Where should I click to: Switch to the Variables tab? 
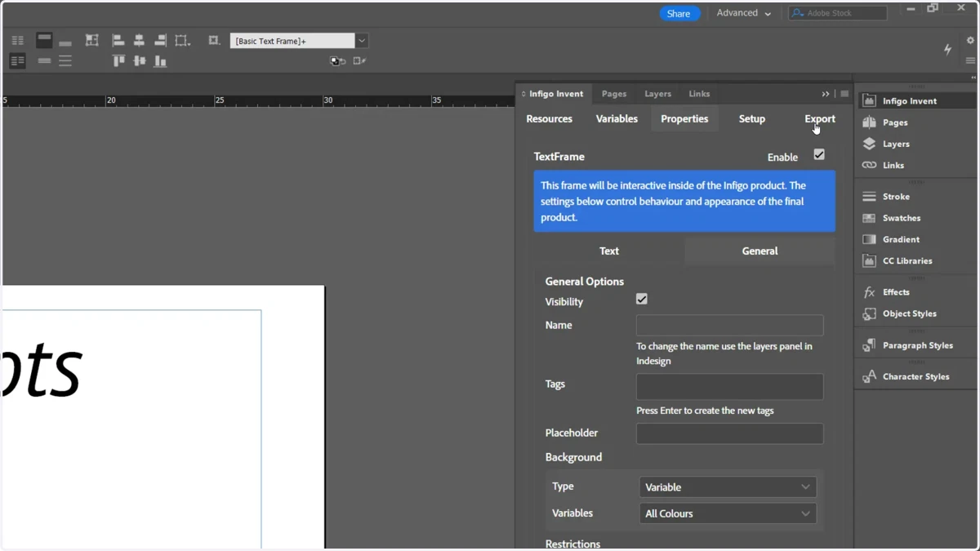[617, 119]
